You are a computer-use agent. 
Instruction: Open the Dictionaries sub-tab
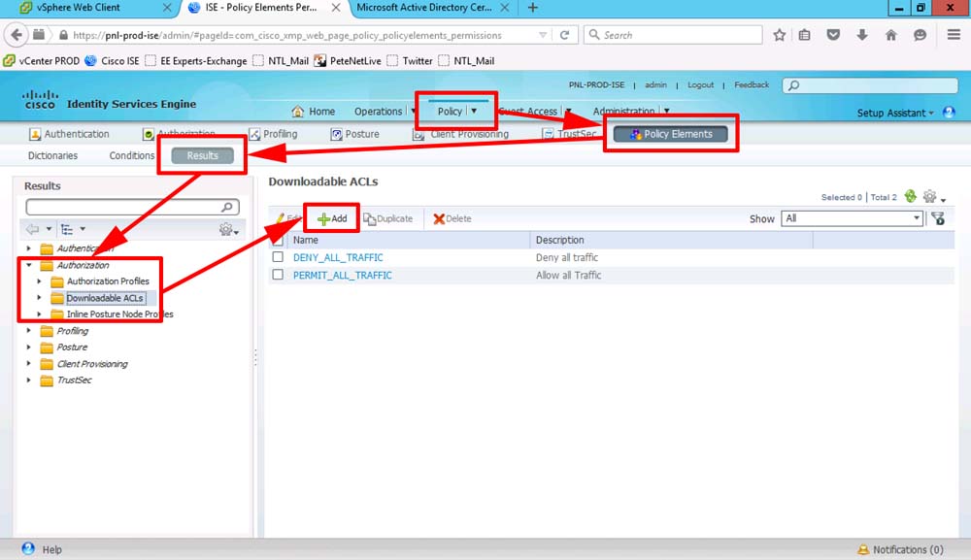(52, 155)
